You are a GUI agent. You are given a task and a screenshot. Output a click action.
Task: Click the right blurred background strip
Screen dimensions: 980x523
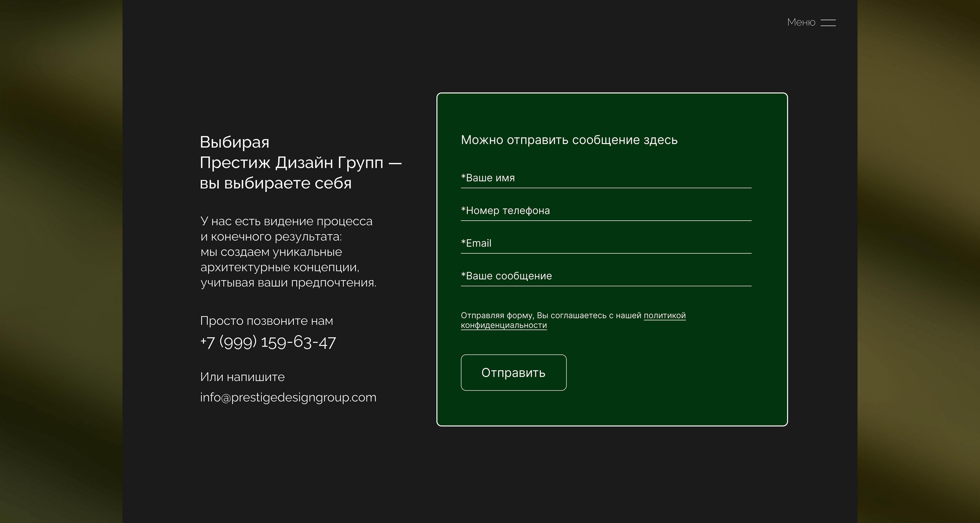click(918, 262)
